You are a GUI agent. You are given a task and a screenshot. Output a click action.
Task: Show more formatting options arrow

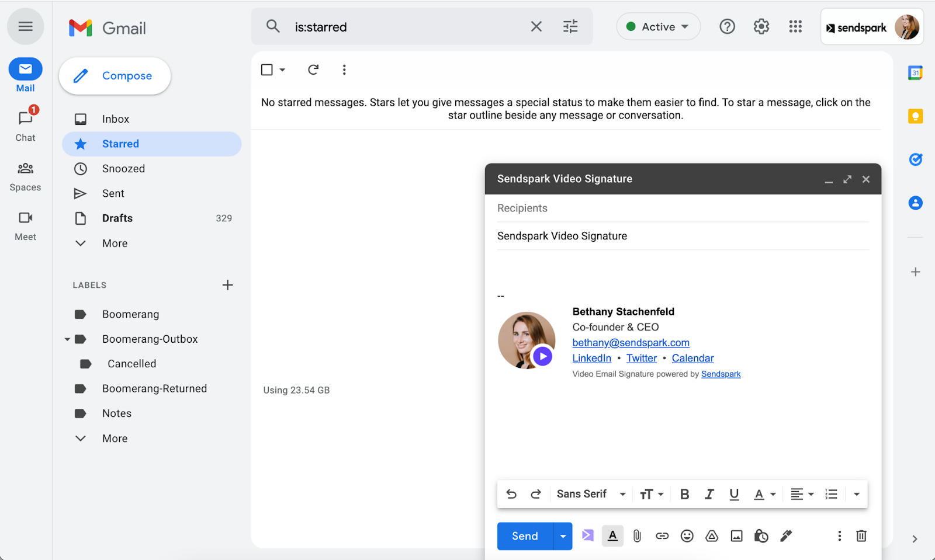tap(856, 495)
